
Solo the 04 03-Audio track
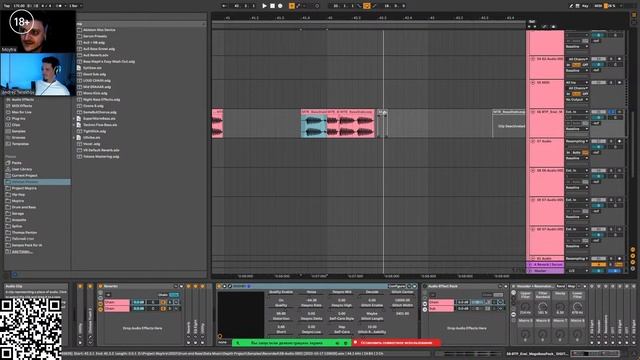[611, 59]
